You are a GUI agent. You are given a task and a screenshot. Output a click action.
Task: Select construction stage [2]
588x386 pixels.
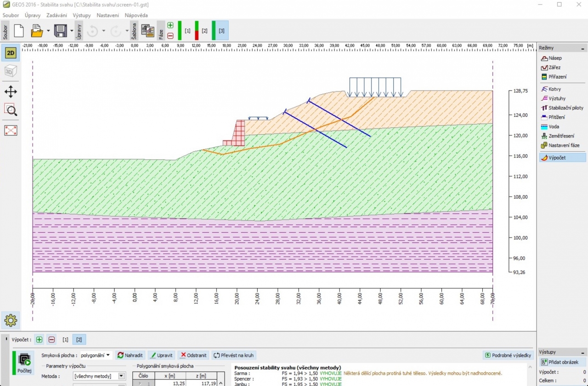point(204,31)
